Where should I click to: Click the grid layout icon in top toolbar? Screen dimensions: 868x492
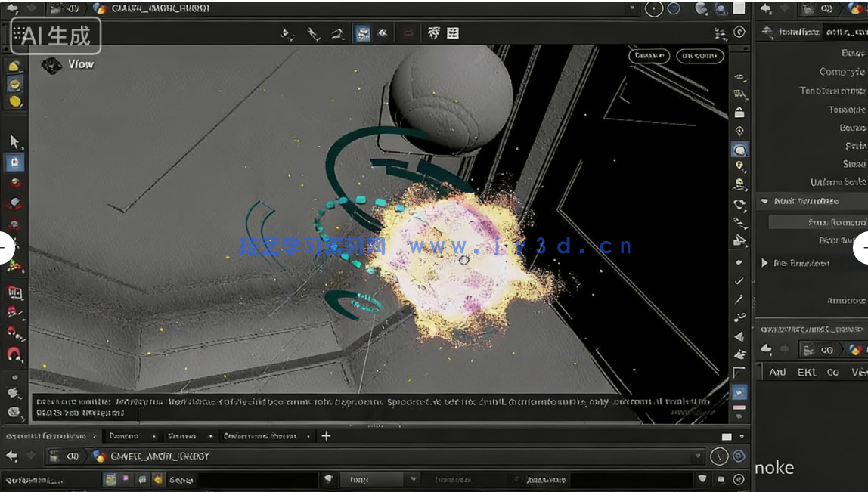pyautogui.click(x=453, y=33)
